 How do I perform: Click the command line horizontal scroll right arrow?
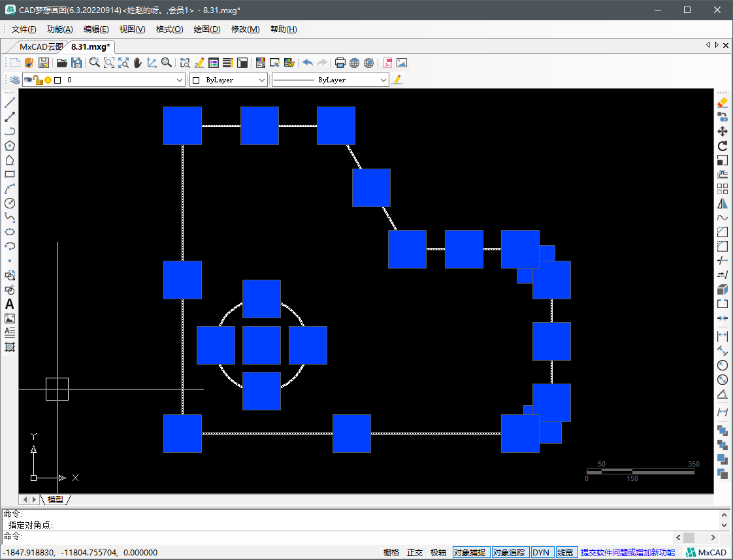point(713,537)
